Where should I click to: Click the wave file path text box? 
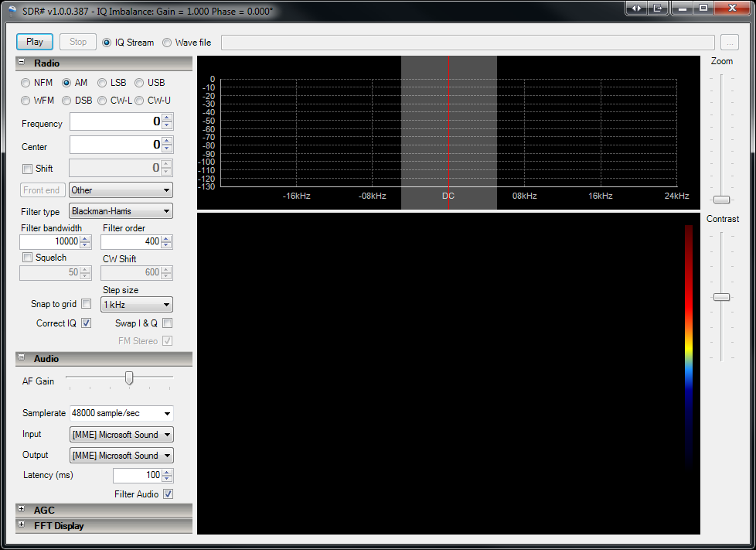(x=468, y=43)
